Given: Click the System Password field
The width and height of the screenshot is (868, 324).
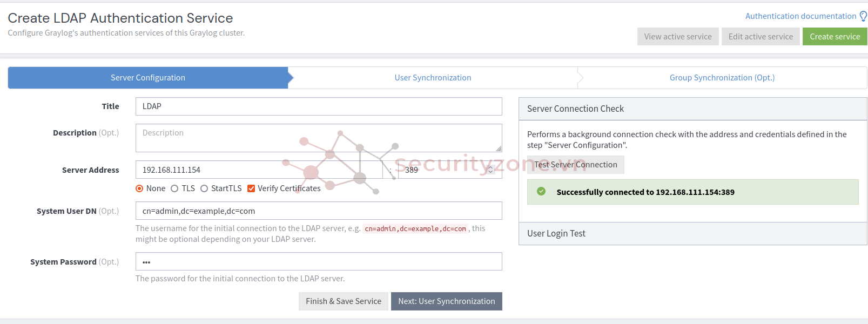Looking at the screenshot, I should [x=319, y=261].
